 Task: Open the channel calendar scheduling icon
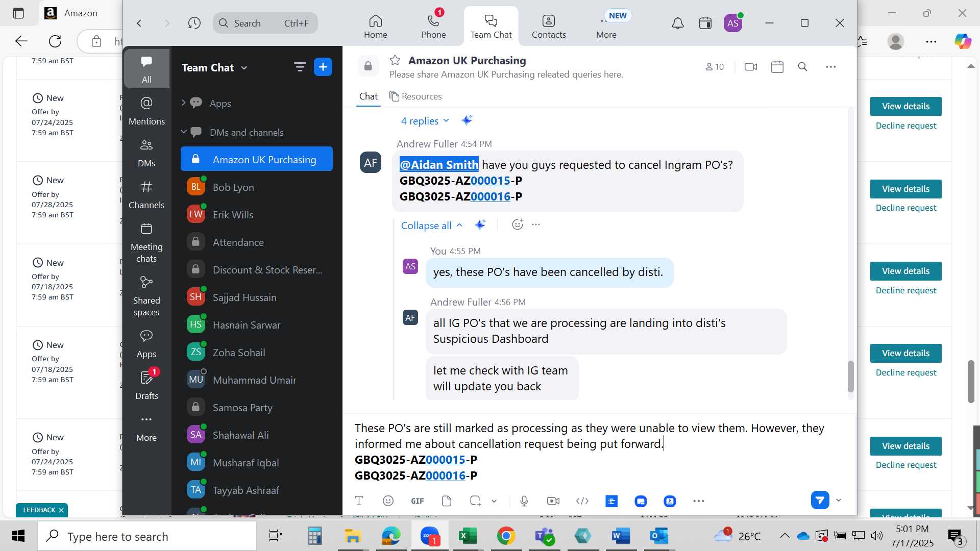(777, 67)
